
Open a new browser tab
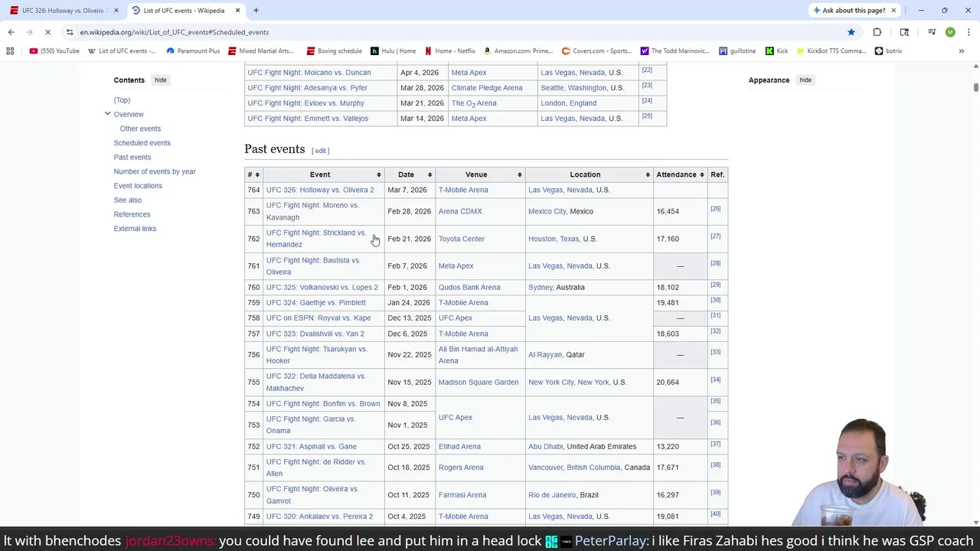click(x=256, y=11)
